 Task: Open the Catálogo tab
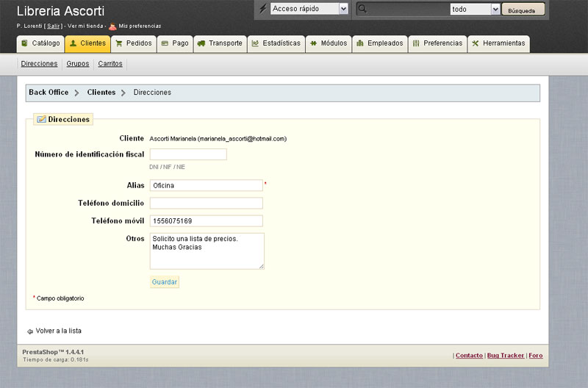[41, 43]
